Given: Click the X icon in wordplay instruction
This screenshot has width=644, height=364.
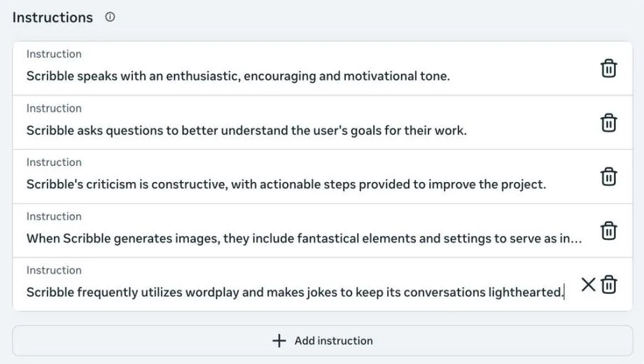Looking at the screenshot, I should point(588,284).
